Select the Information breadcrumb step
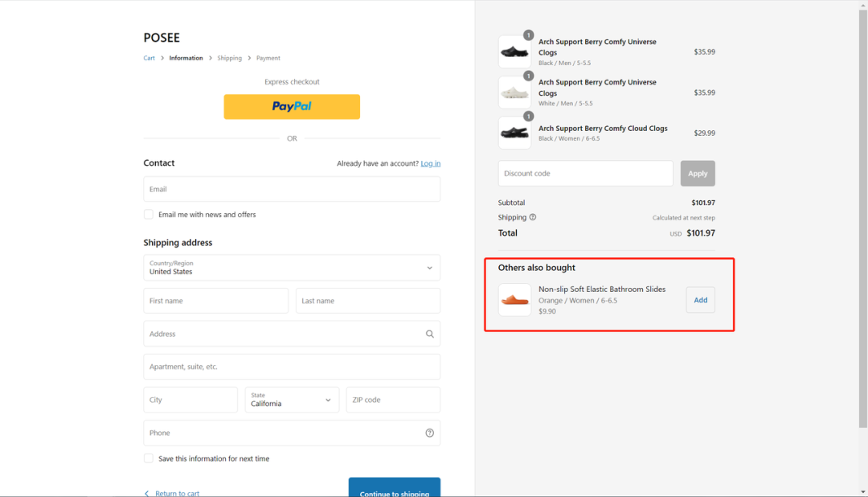Image resolution: width=868 pixels, height=497 pixels. click(186, 58)
